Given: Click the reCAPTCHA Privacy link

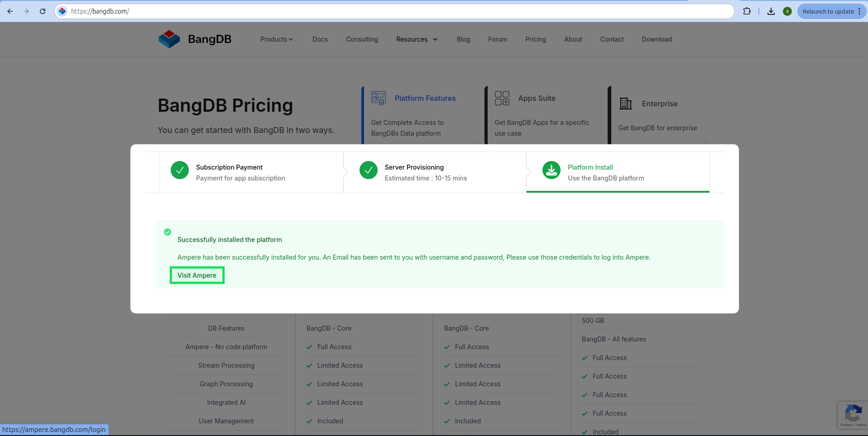Looking at the screenshot, I should pyautogui.click(x=846, y=425).
